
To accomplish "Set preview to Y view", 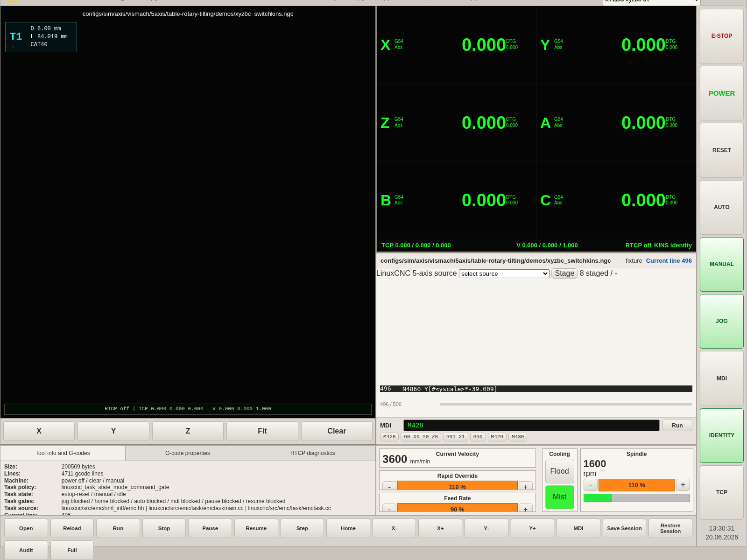I will coord(113,431).
